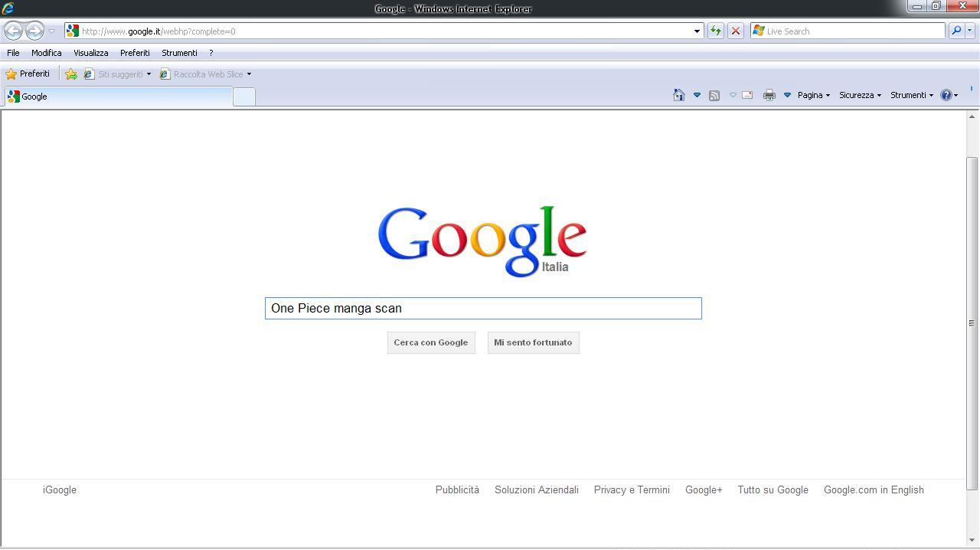980x550 pixels.
Task: Click the window Restore button
Action: [936, 6]
